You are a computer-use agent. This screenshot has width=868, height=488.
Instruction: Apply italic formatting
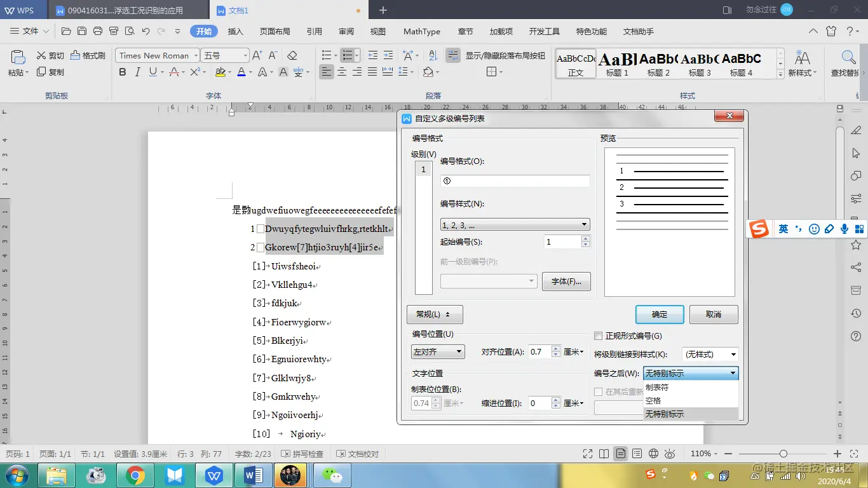[138, 72]
